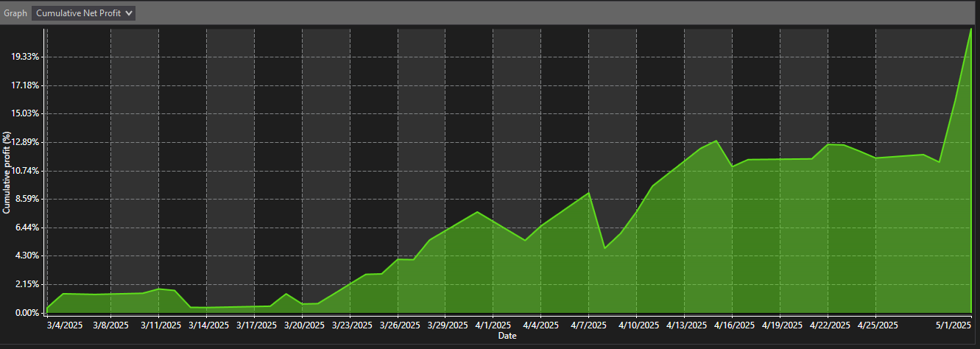Click the sharp profit dip just after 4/7/2025
The height and width of the screenshot is (349, 980).
(604, 247)
